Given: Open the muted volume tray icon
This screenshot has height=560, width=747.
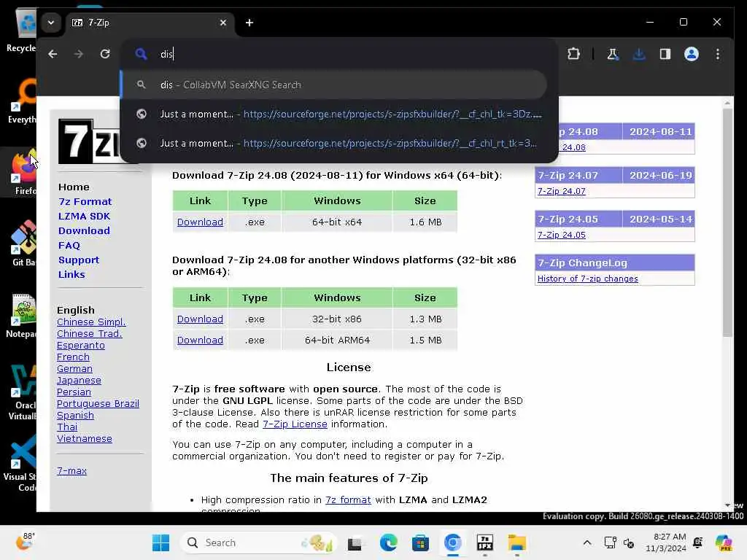Looking at the screenshot, I should tap(629, 542).
